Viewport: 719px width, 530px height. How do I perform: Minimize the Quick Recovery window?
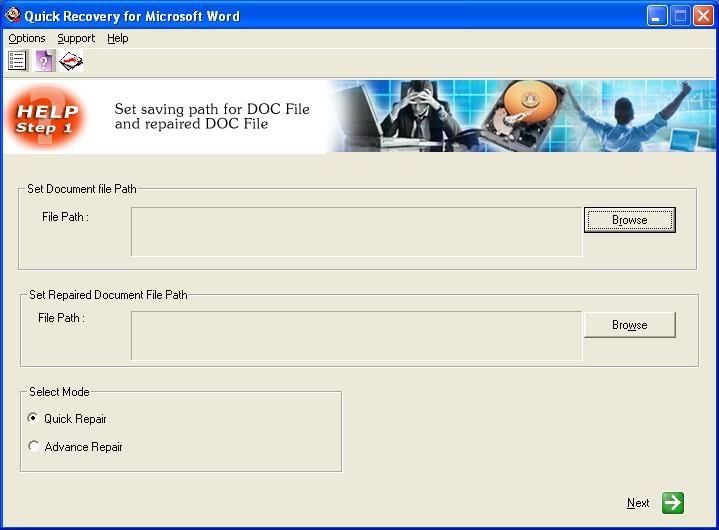pyautogui.click(x=657, y=16)
